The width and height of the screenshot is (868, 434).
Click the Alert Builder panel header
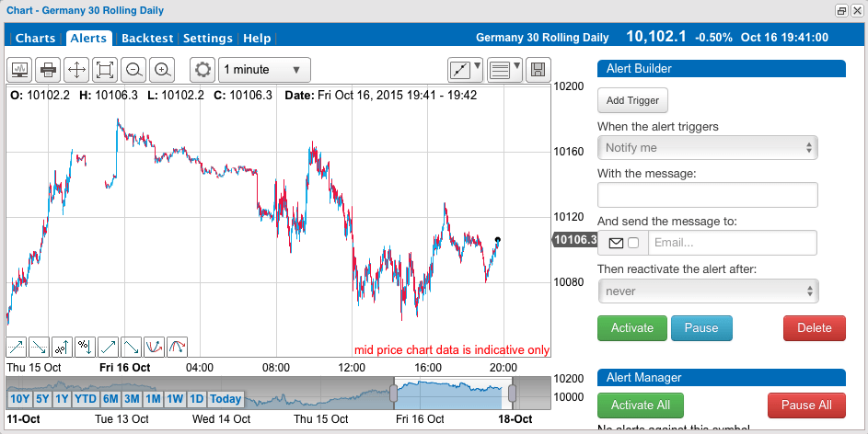tap(722, 69)
